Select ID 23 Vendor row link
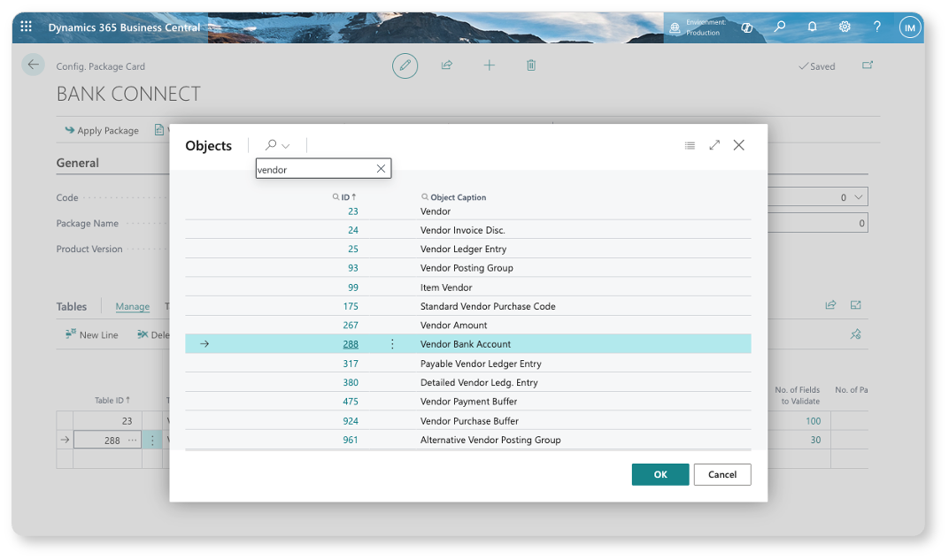 tap(353, 211)
